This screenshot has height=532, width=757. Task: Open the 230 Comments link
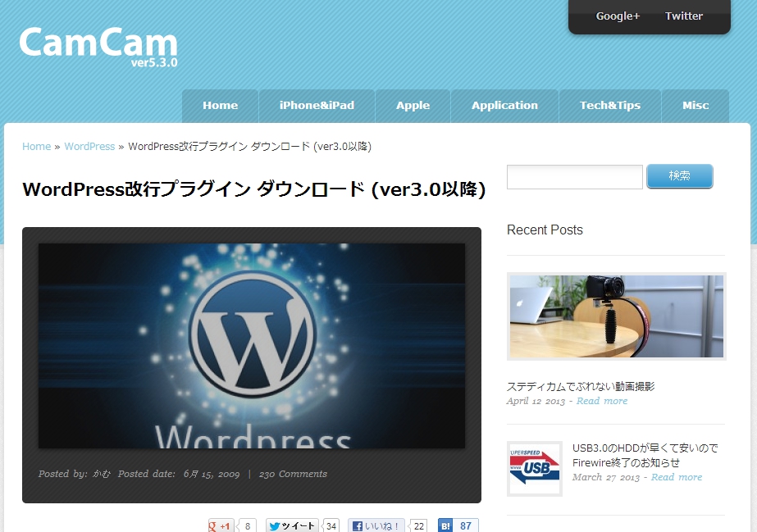293,474
